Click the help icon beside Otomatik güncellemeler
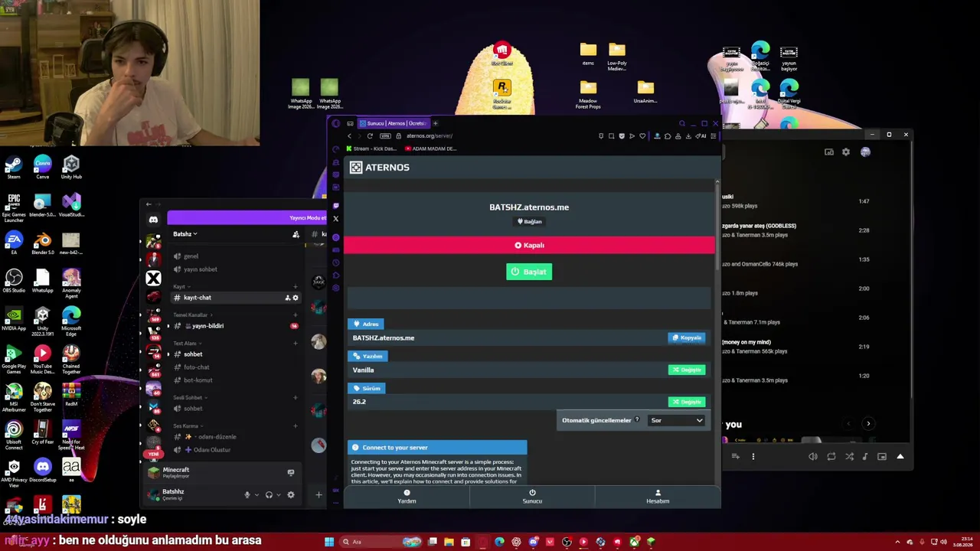 point(636,419)
